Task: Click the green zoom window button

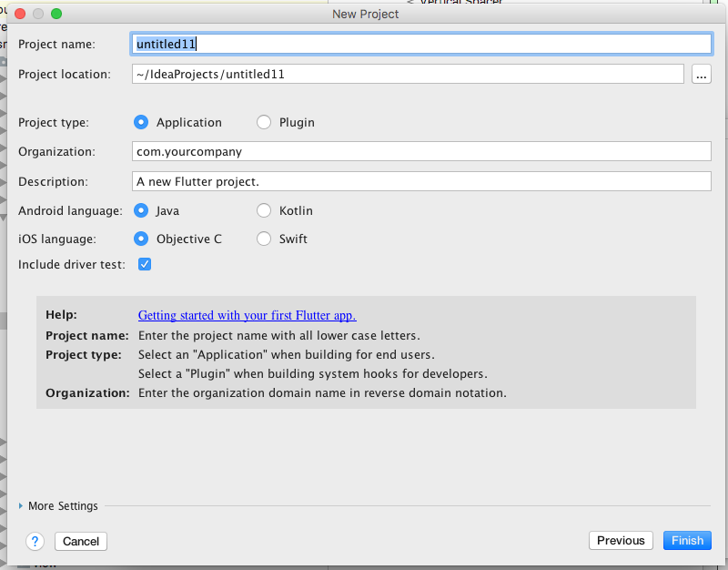Action: (x=56, y=14)
